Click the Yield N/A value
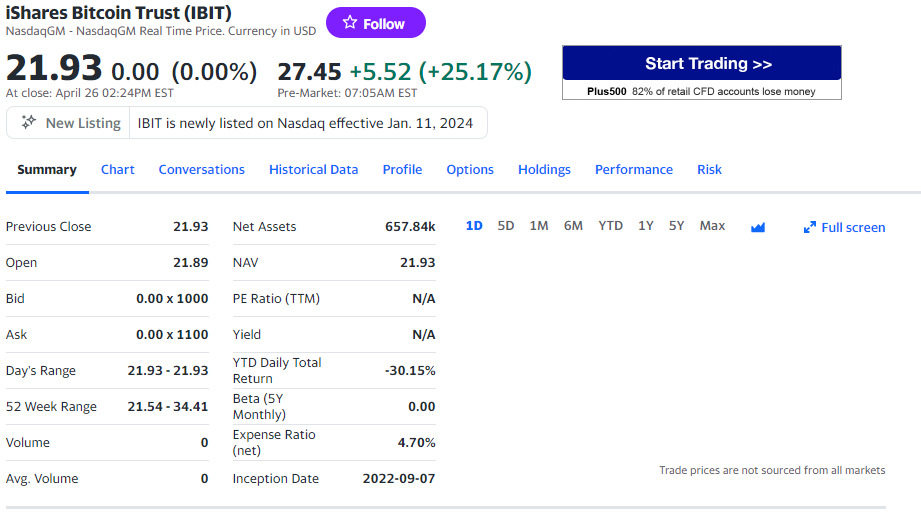 pyautogui.click(x=423, y=335)
